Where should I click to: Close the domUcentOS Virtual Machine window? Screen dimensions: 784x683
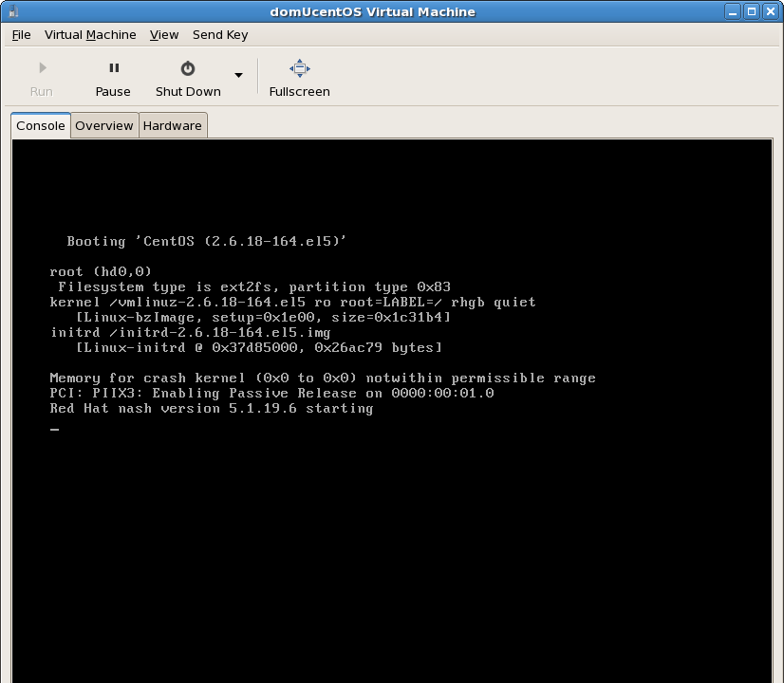770,11
